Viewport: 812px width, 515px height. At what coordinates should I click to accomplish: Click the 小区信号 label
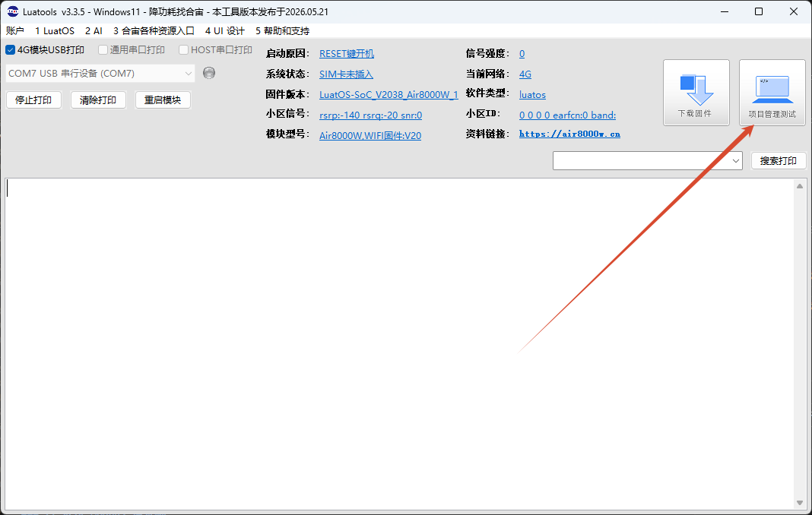click(287, 113)
